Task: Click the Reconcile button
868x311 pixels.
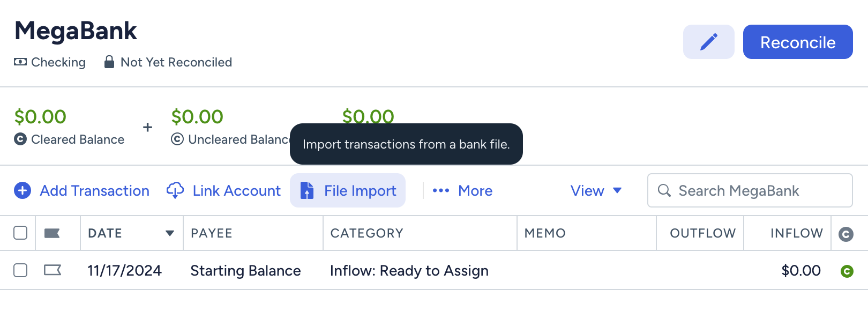Action: tap(798, 42)
